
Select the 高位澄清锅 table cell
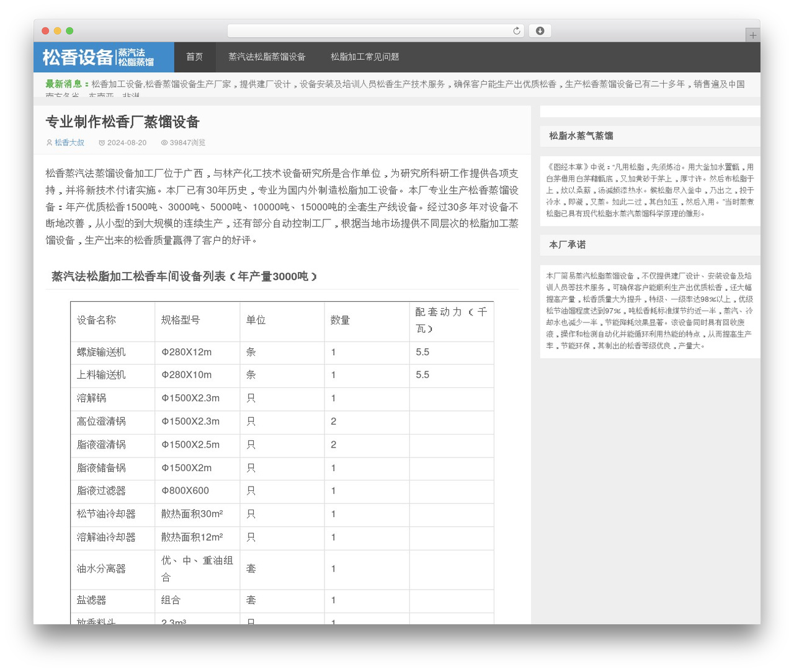[x=113, y=422]
